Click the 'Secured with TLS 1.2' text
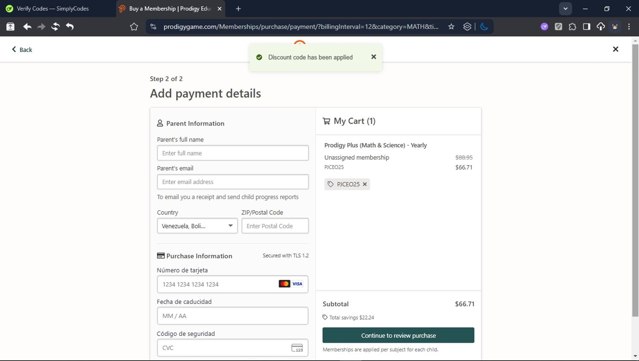 pos(286,255)
